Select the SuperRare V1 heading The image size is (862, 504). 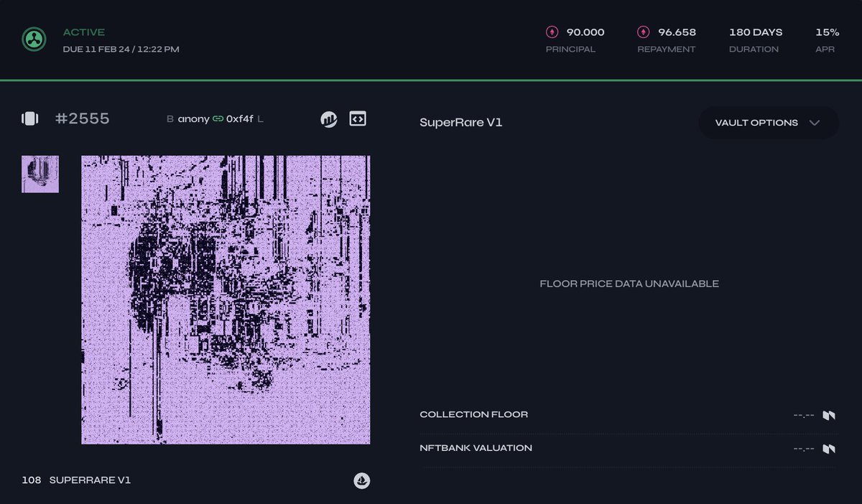pos(461,122)
